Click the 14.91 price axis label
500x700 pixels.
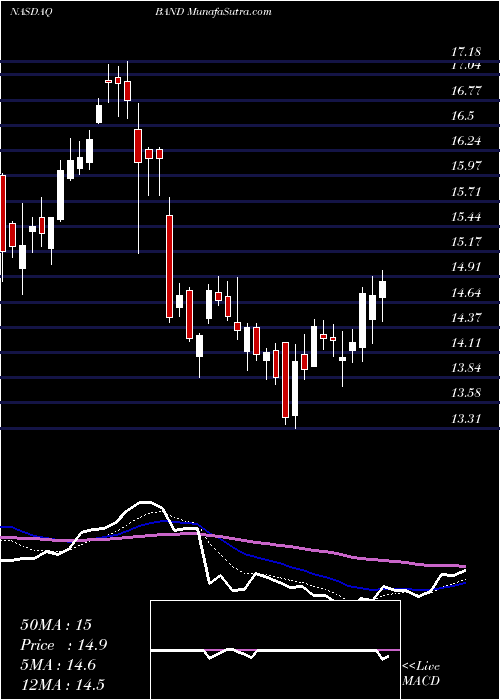466,267
